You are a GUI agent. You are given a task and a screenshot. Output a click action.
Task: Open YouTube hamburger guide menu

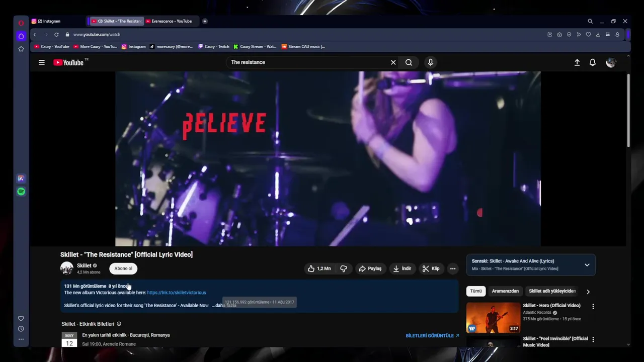click(42, 62)
